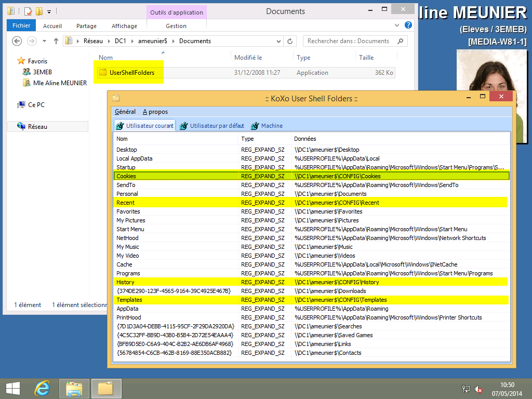Image resolution: width=532 pixels, height=399 pixels.
Task: Open the recent locations dropdown arrow
Action: (x=44, y=41)
